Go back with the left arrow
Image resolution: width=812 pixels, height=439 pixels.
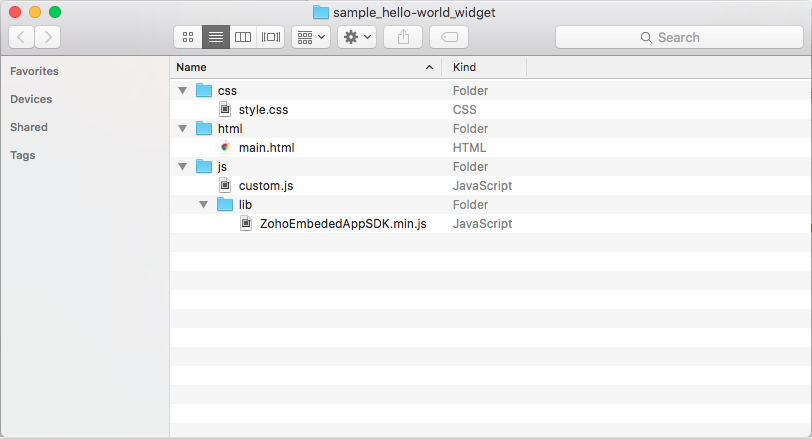click(x=22, y=37)
